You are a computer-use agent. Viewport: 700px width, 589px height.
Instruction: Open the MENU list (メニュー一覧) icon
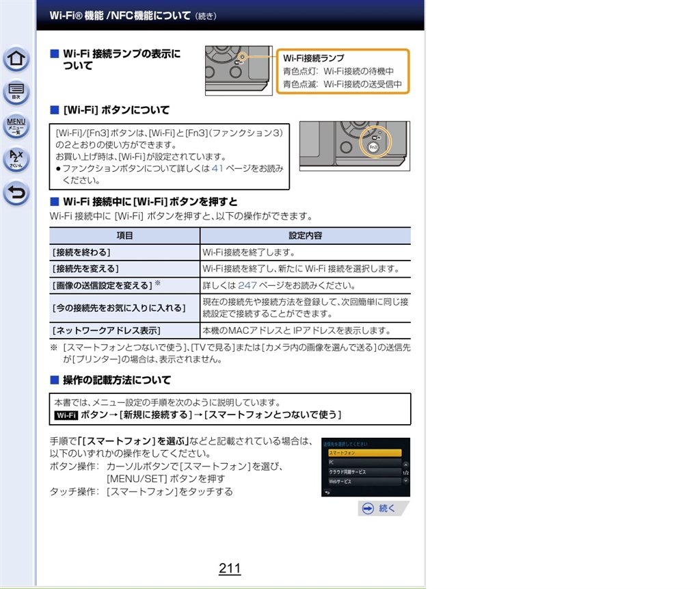click(16, 126)
